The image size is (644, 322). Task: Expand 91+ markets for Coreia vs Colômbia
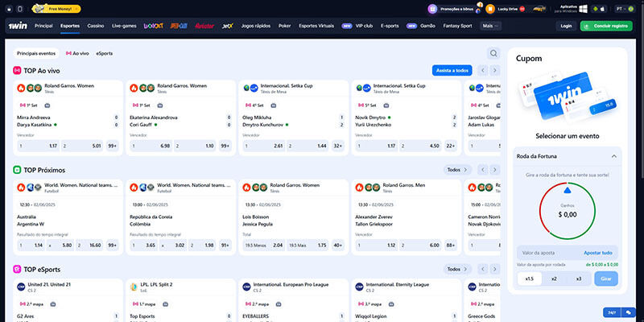tap(225, 246)
